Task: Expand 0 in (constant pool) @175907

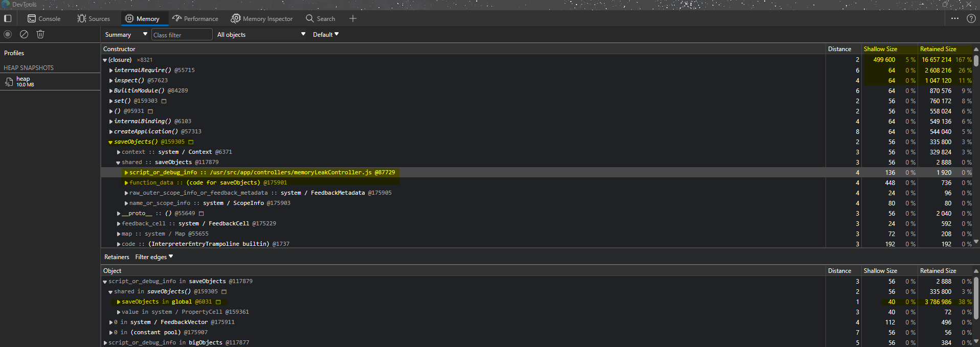Action: pyautogui.click(x=111, y=333)
